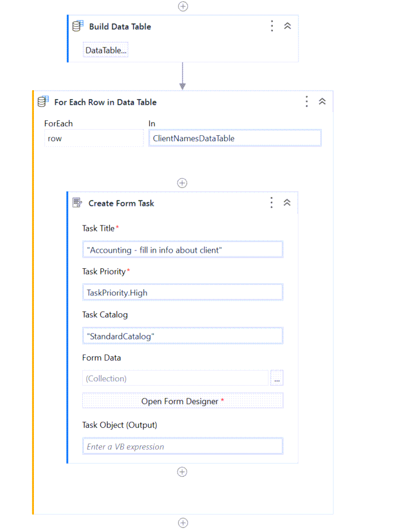Open Build Data Table options menu
The image size is (398, 532).
coord(272,26)
